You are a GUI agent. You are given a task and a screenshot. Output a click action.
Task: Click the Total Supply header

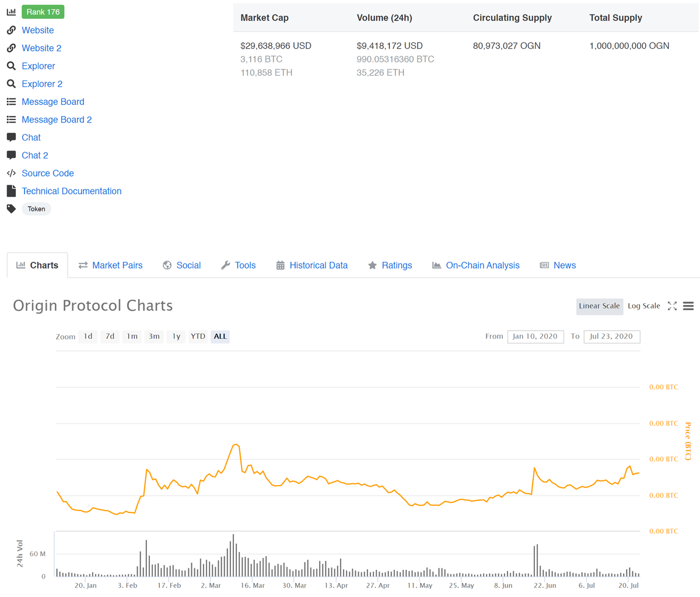pyautogui.click(x=615, y=17)
